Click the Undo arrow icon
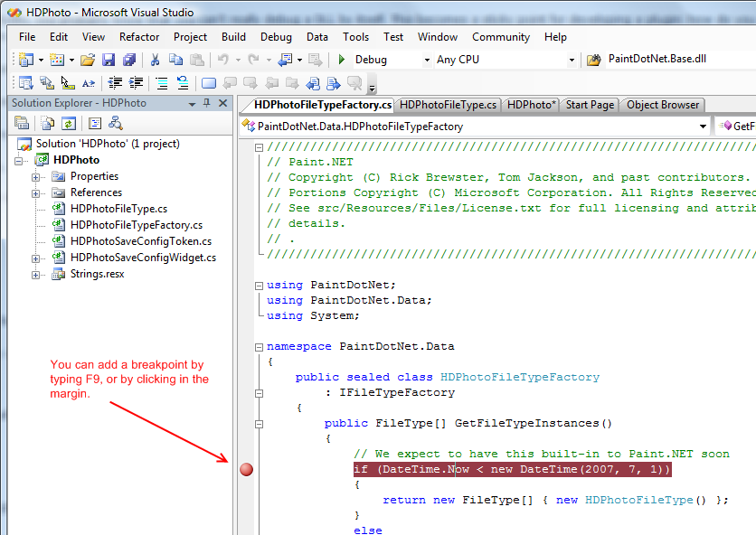This screenshot has height=535, width=756. click(222, 60)
